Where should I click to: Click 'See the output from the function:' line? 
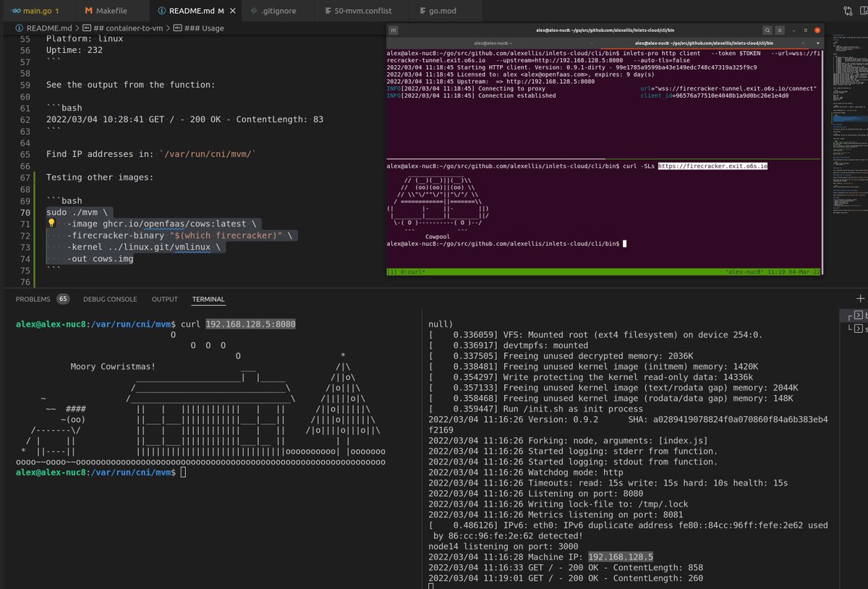coord(130,85)
